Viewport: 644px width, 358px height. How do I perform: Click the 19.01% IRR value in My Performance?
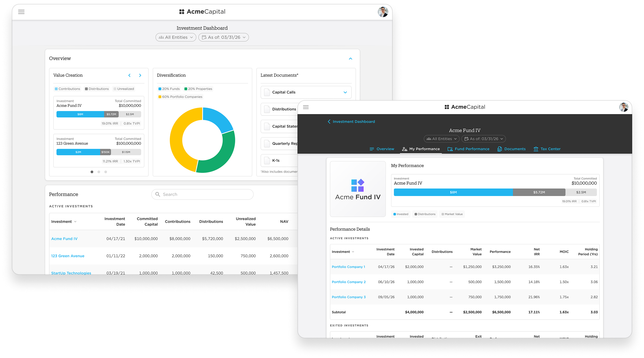[569, 201]
